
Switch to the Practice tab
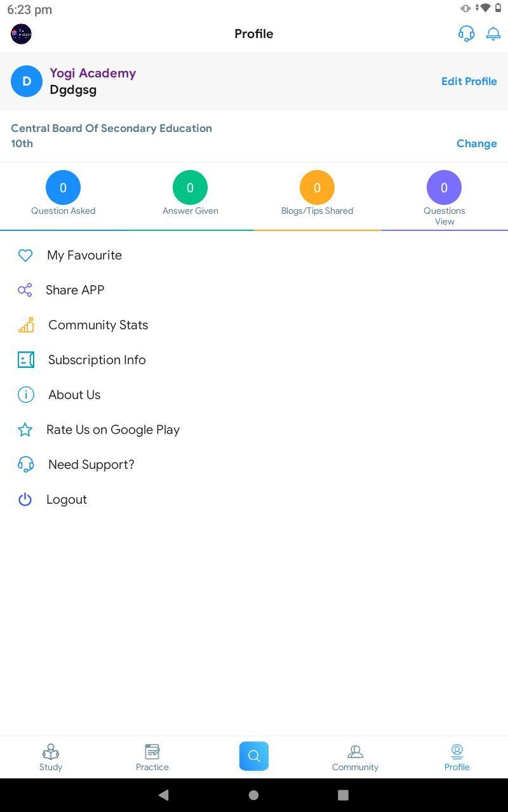click(152, 757)
